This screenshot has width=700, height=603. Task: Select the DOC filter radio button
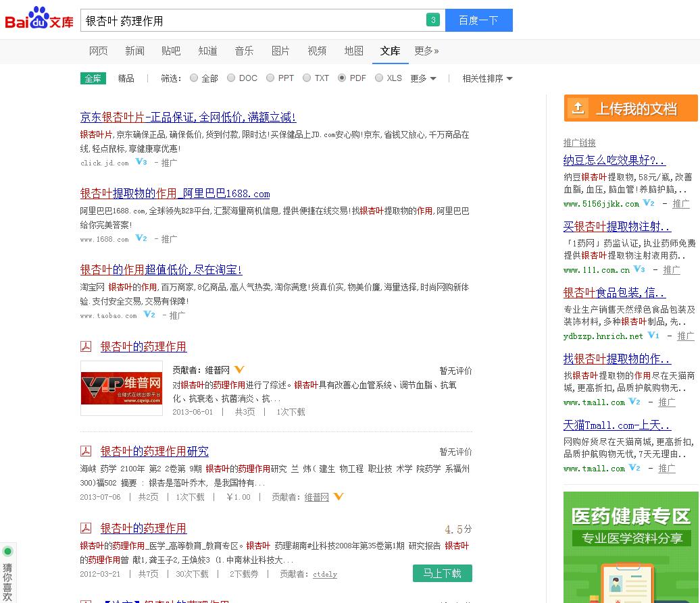tap(231, 78)
